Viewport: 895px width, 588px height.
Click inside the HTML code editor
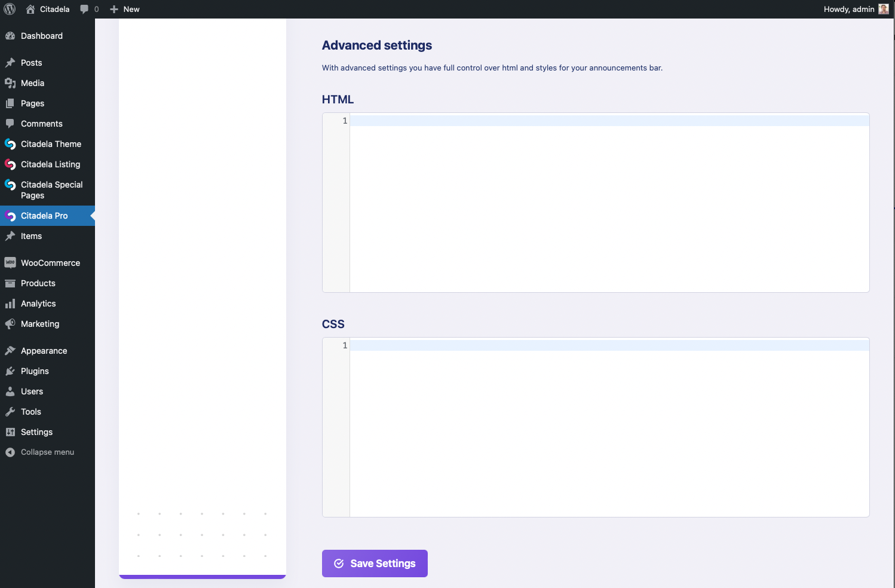coord(609,203)
